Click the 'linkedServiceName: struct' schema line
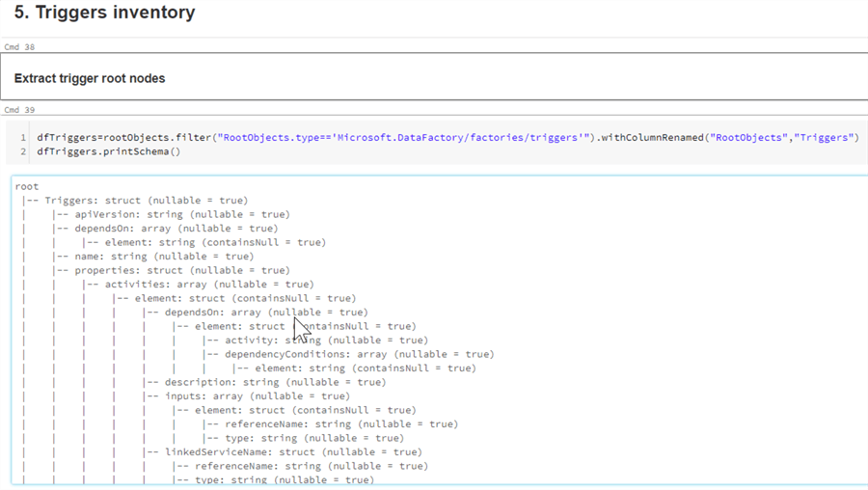Viewport: 868px width, 490px height. (293, 451)
